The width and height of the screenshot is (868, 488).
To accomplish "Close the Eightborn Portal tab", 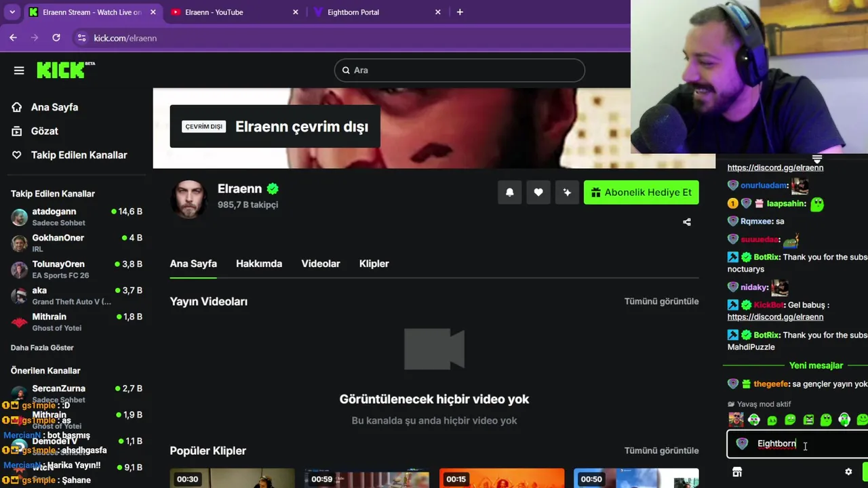I will pos(438,12).
